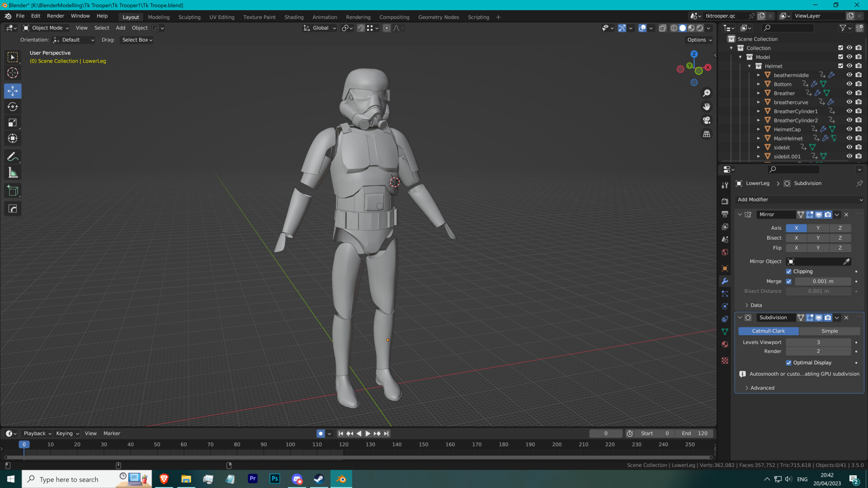Open the Render menu
Viewport: 868px width, 488px height.
pos(56,16)
